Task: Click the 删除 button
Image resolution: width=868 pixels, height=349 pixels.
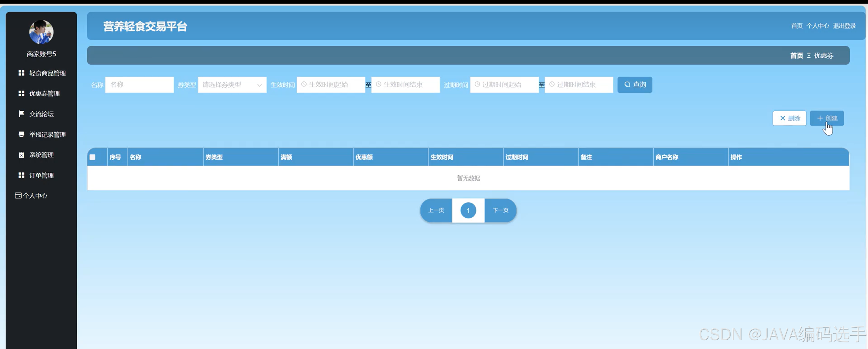Action: coord(789,118)
